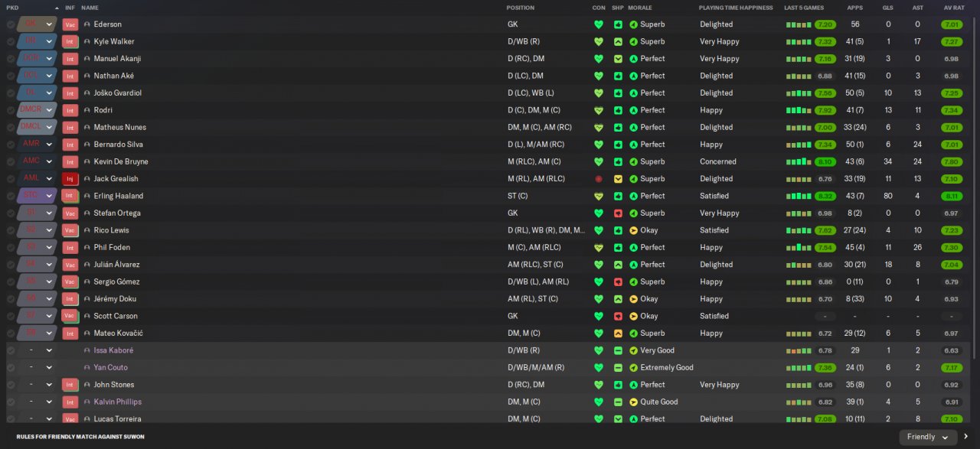Click the Rules For Friendly Match label
Viewport: 980px width, 449px height.
pos(80,437)
